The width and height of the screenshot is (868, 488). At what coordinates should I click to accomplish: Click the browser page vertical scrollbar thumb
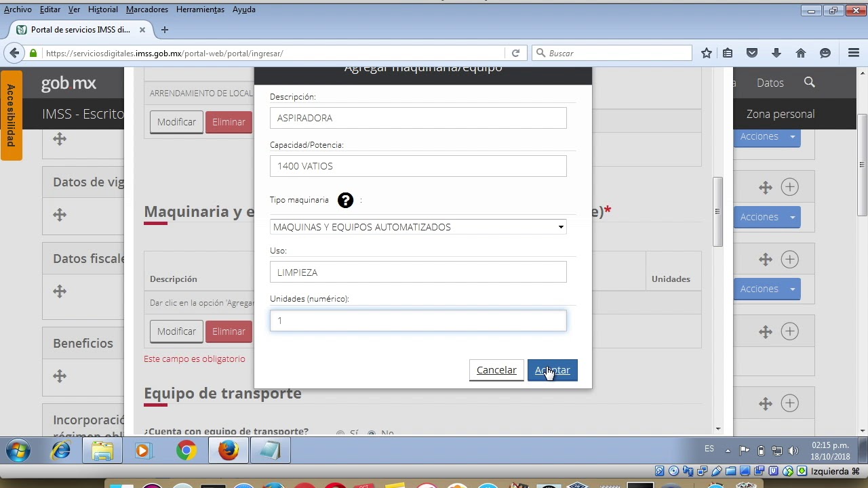(862, 165)
